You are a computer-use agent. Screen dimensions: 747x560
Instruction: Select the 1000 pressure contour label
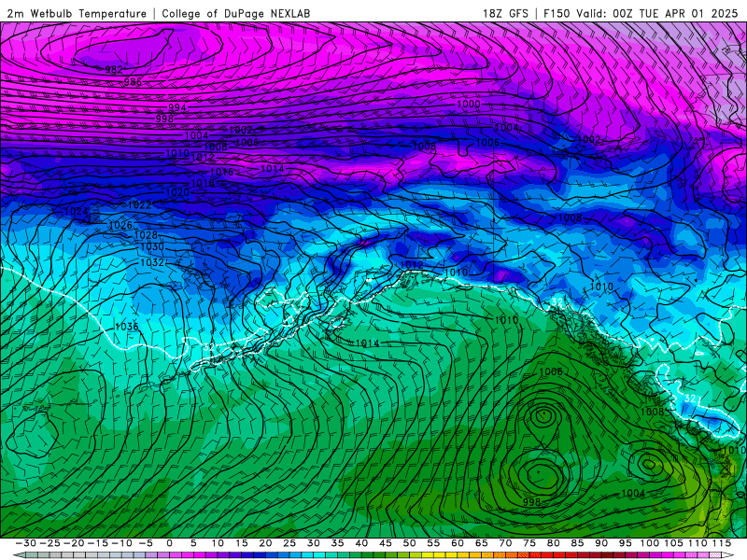point(469,104)
